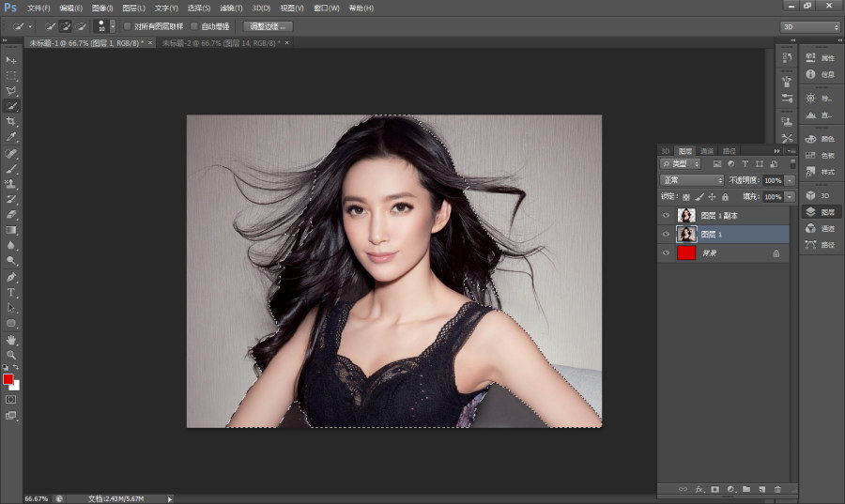Open the 3D workspace dropdown
The image size is (845, 504).
(x=810, y=27)
